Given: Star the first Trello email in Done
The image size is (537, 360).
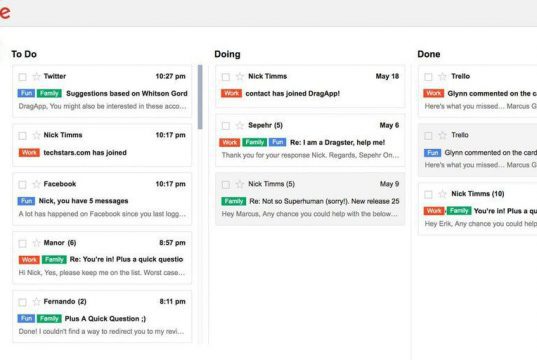Looking at the screenshot, I should click(x=442, y=76).
